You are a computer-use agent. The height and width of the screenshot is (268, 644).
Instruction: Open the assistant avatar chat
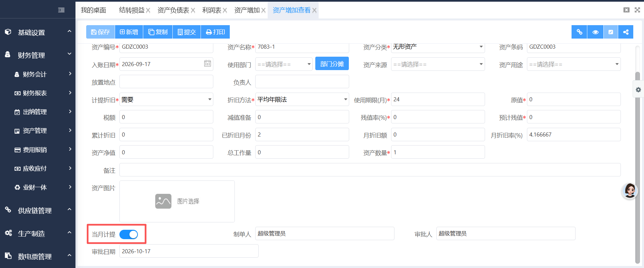(630, 191)
